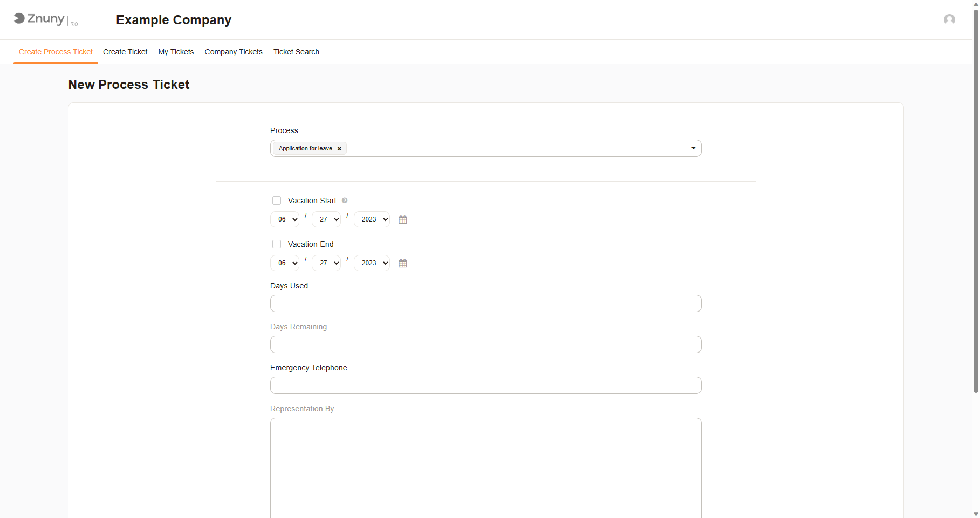Open the Vacation End day dropdown

[x=326, y=263]
